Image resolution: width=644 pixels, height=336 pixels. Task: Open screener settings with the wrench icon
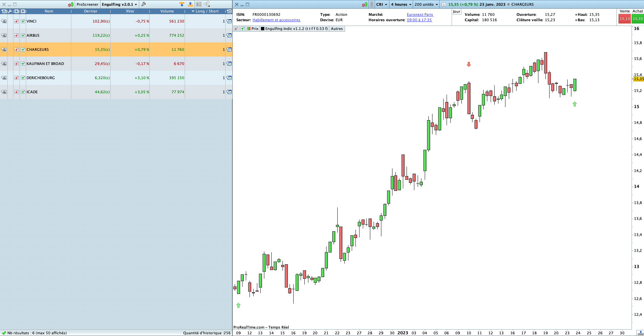pos(144,4)
